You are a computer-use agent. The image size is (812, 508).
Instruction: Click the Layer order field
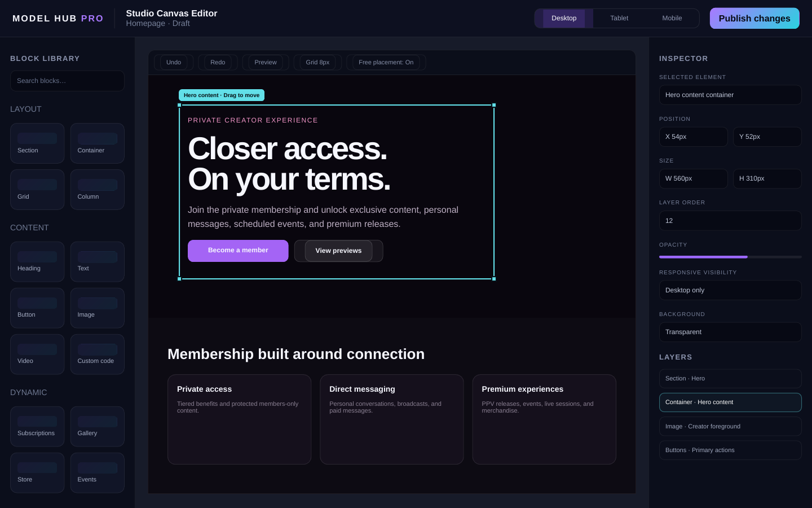730,221
